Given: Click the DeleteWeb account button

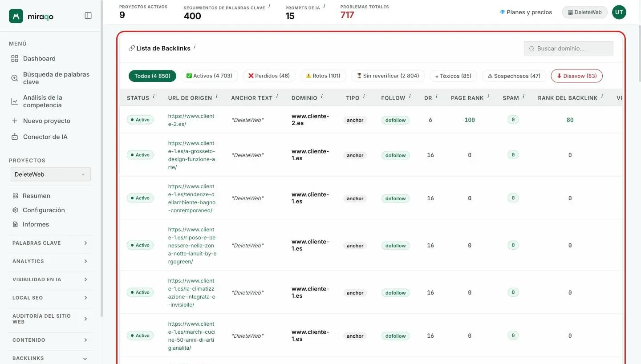Looking at the screenshot, I should point(585,12).
